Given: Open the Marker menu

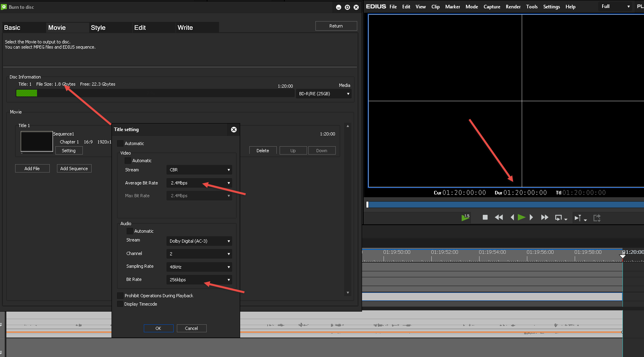Looking at the screenshot, I should (x=452, y=7).
